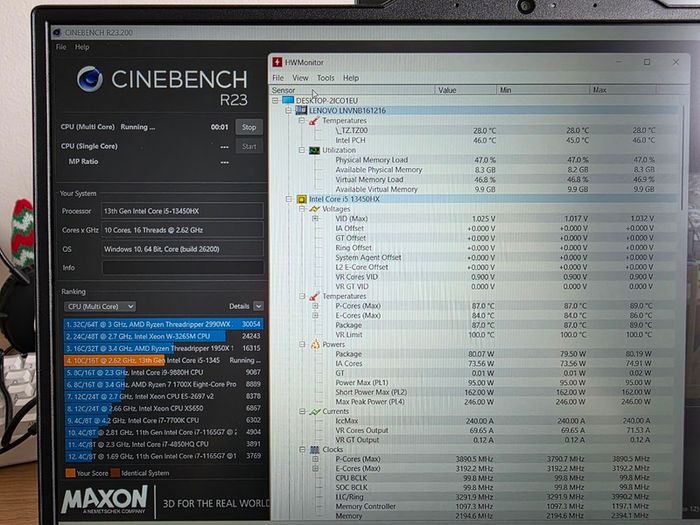700x525 pixels.
Task: Open the Cinebench File menu
Action: pos(61,47)
